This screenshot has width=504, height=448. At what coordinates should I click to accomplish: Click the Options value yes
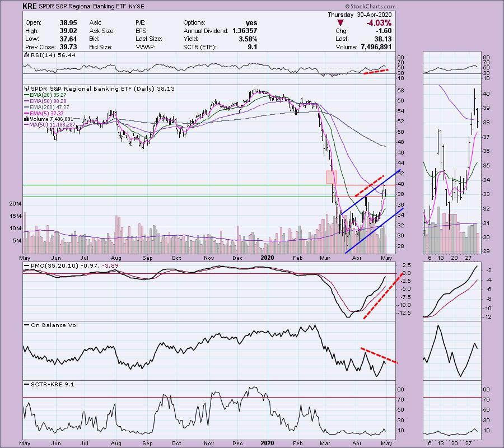pyautogui.click(x=251, y=23)
